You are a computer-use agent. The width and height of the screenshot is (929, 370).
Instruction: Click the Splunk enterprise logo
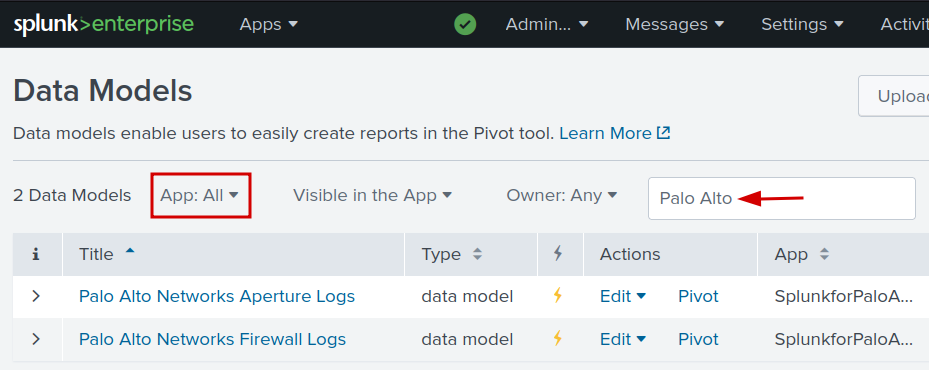click(x=104, y=24)
